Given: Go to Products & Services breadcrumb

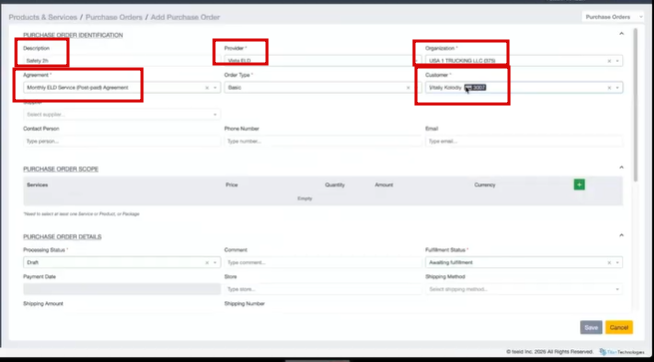Looking at the screenshot, I should point(43,17).
